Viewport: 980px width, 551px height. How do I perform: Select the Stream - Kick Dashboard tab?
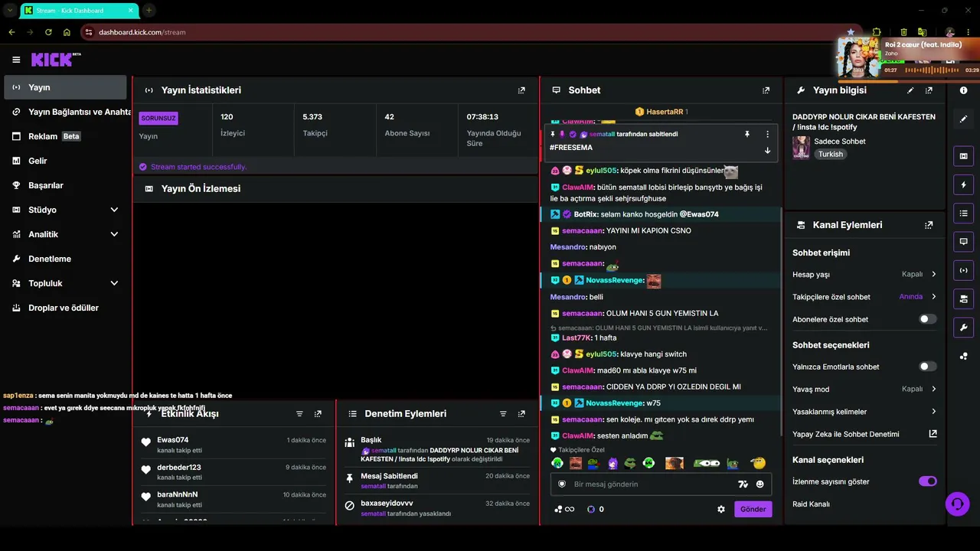click(79, 11)
